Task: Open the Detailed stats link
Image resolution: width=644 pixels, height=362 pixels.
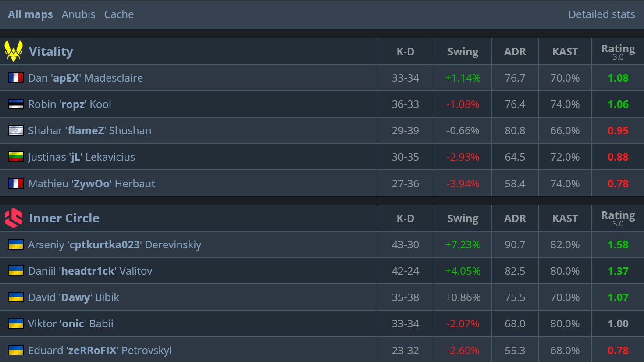Action: (601, 14)
